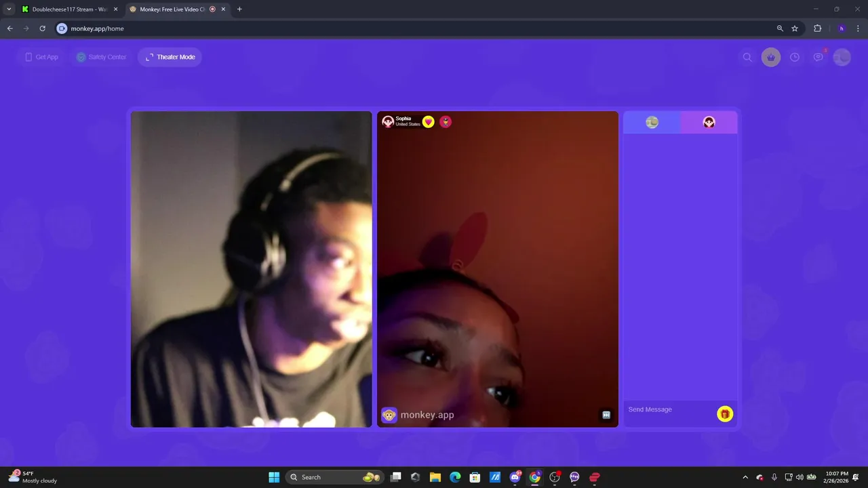
Task: Open File Explorer from taskbar
Action: click(x=435, y=477)
